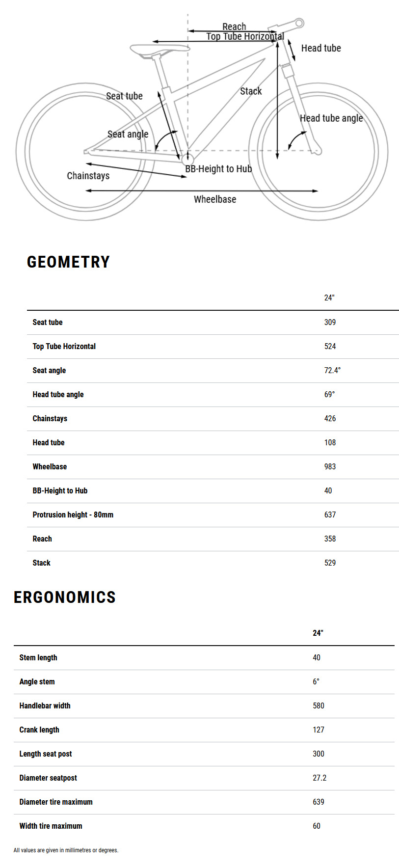The height and width of the screenshot is (868, 399).
Task: Click the Seat angle value 72.4°
Action: pyautogui.click(x=332, y=371)
